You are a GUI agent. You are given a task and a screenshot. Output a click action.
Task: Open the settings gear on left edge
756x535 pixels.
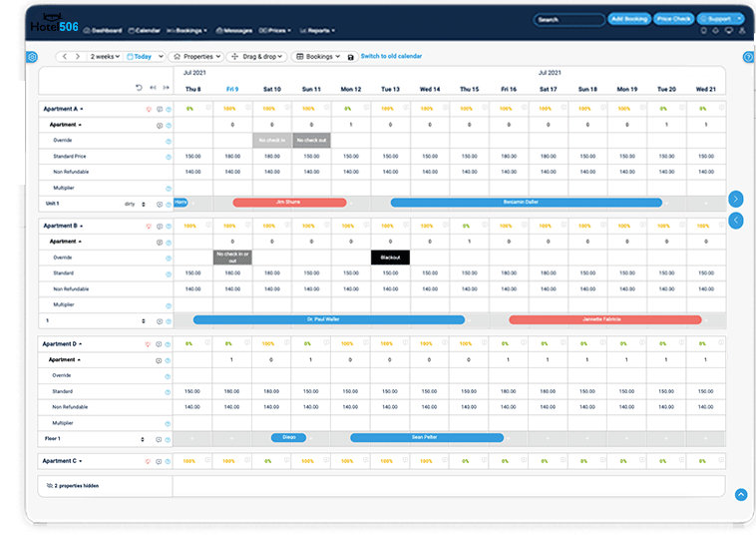pos(32,57)
